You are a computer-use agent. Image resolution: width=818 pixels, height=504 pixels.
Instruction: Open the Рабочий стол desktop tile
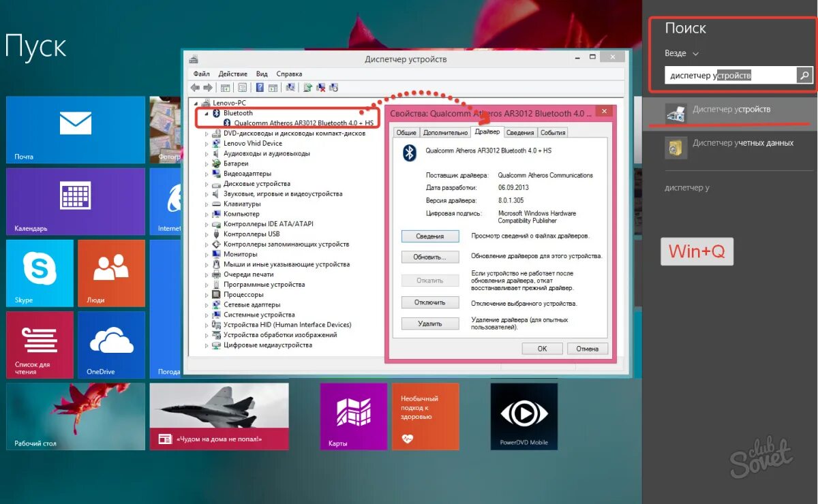click(x=76, y=416)
